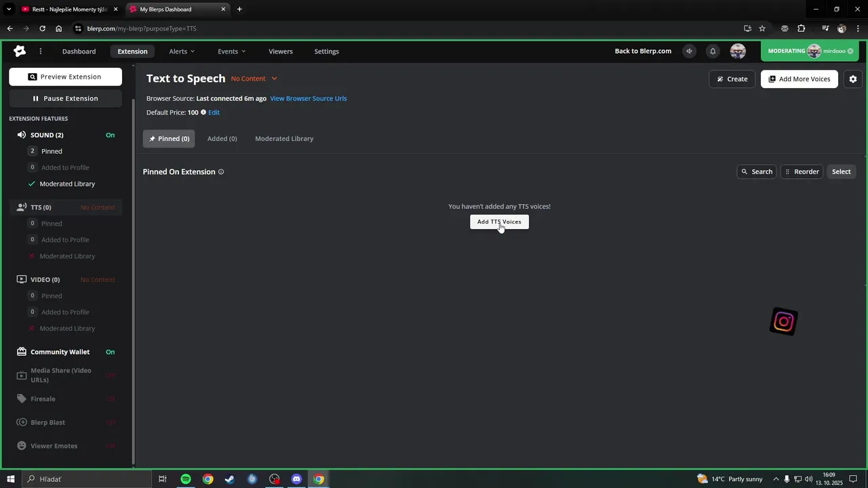
Task: Click the Windows taskbar search box
Action: 87,479
